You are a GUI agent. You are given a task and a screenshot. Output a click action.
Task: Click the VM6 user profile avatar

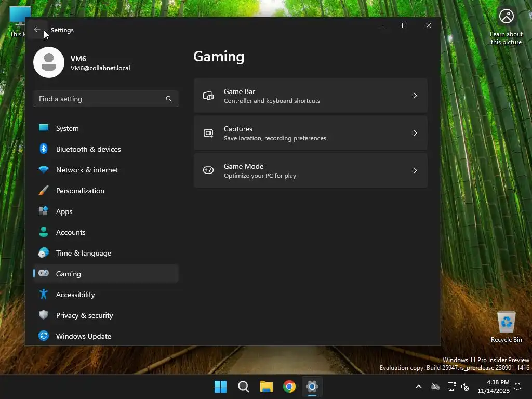(49, 62)
